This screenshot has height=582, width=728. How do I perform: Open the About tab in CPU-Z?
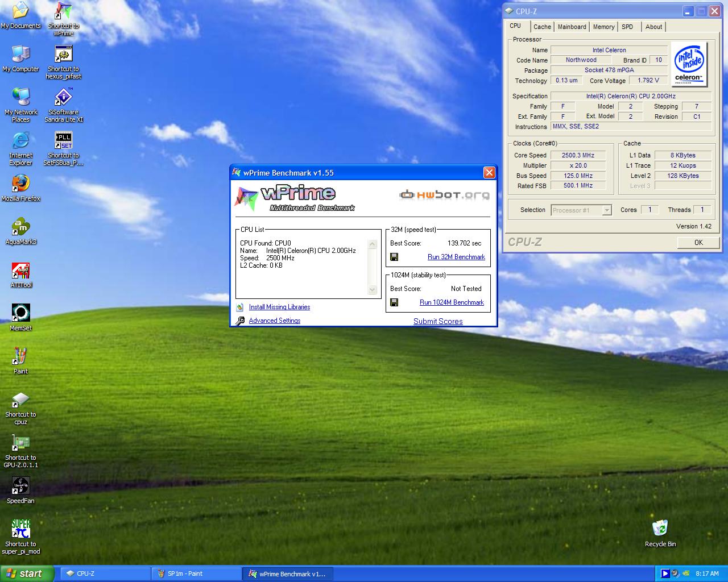(x=653, y=27)
